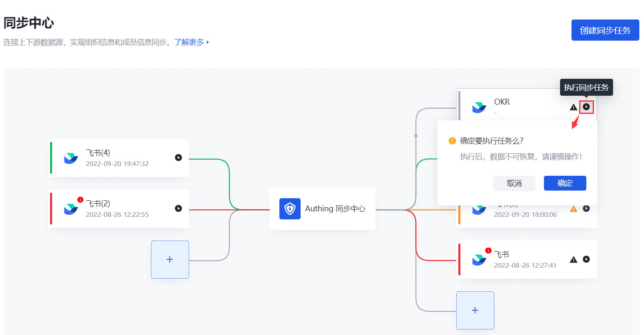Click the Authing shield logo icon

(x=290, y=209)
